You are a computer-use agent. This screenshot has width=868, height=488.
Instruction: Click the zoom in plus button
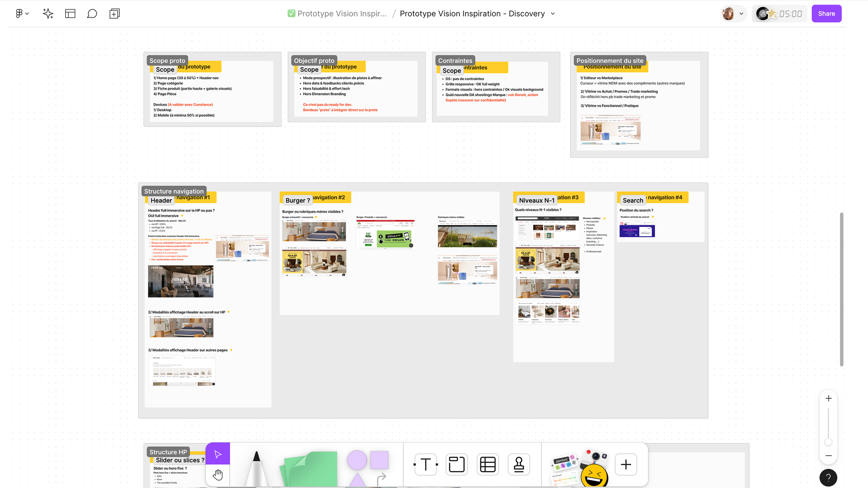[828, 398]
